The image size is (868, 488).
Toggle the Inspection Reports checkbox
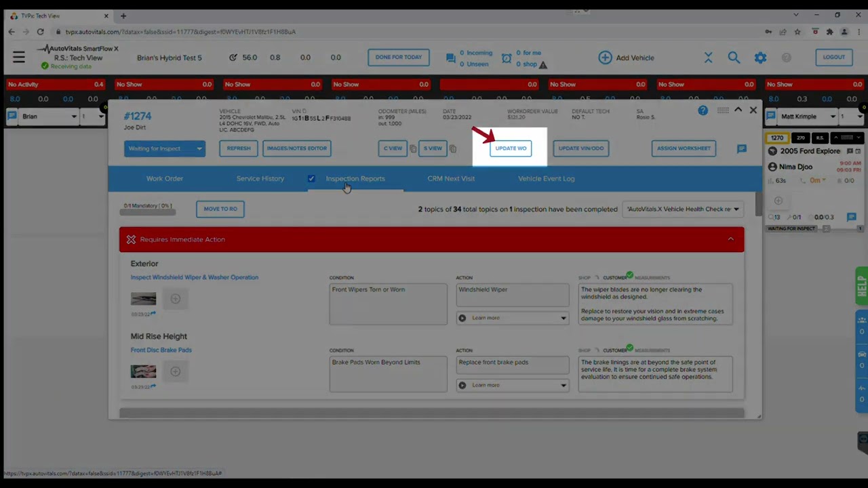(x=311, y=179)
